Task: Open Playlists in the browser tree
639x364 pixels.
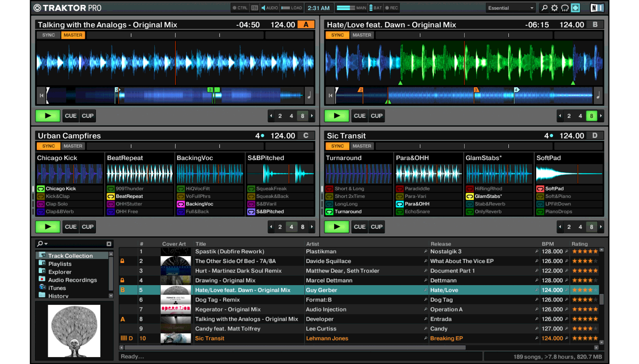Action: pyautogui.click(x=60, y=264)
